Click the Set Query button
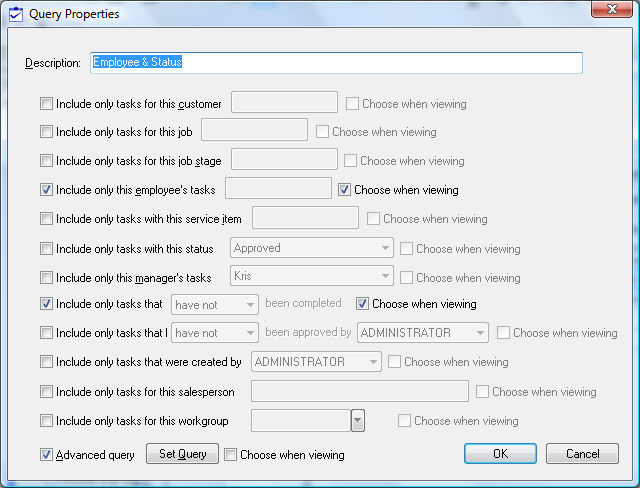 point(182,454)
